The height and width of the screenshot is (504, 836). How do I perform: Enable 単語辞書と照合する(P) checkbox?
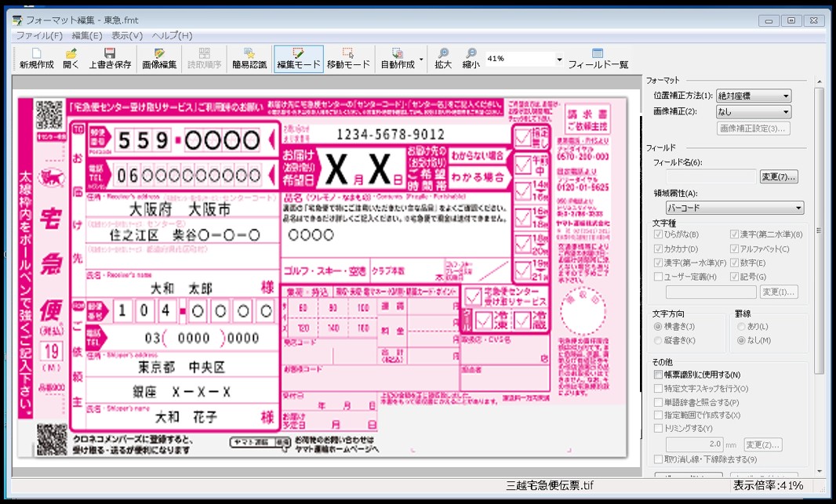coord(659,402)
